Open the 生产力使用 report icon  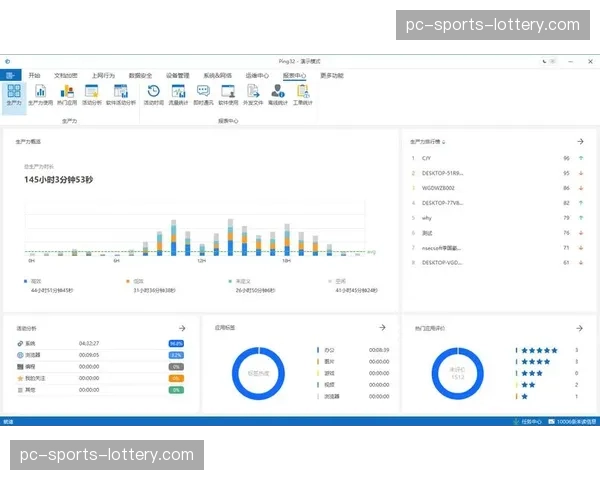coord(41,94)
